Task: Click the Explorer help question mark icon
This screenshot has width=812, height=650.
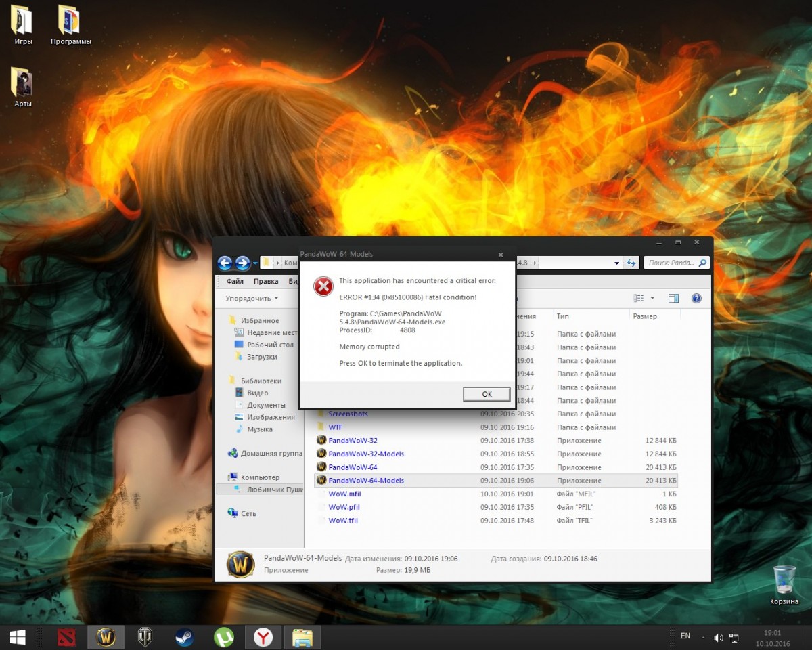Action: click(x=696, y=298)
